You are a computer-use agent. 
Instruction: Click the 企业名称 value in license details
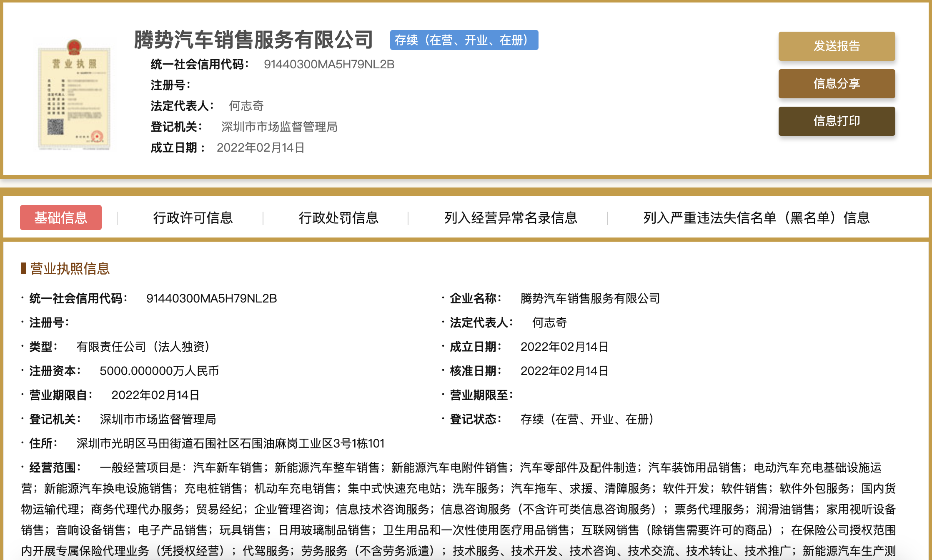coord(590,298)
